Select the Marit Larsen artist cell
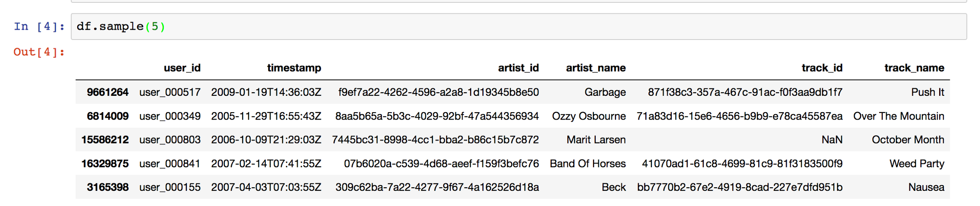 tap(596, 140)
